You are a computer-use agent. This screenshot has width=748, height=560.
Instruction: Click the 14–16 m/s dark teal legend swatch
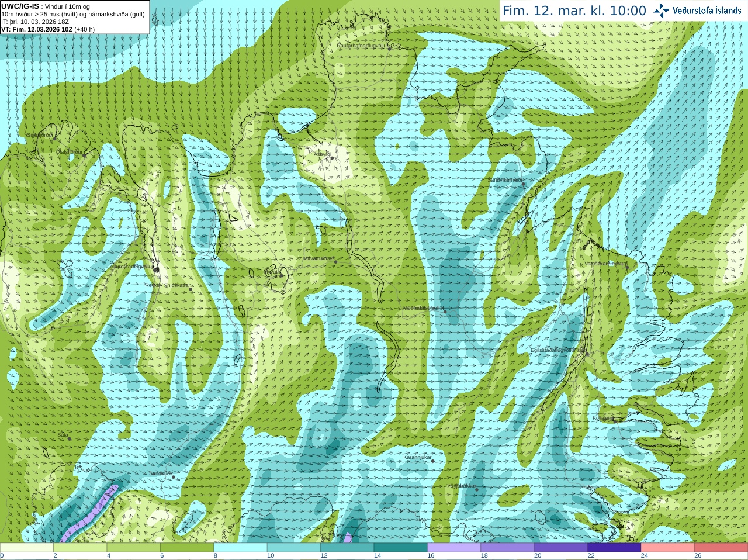(x=401, y=548)
